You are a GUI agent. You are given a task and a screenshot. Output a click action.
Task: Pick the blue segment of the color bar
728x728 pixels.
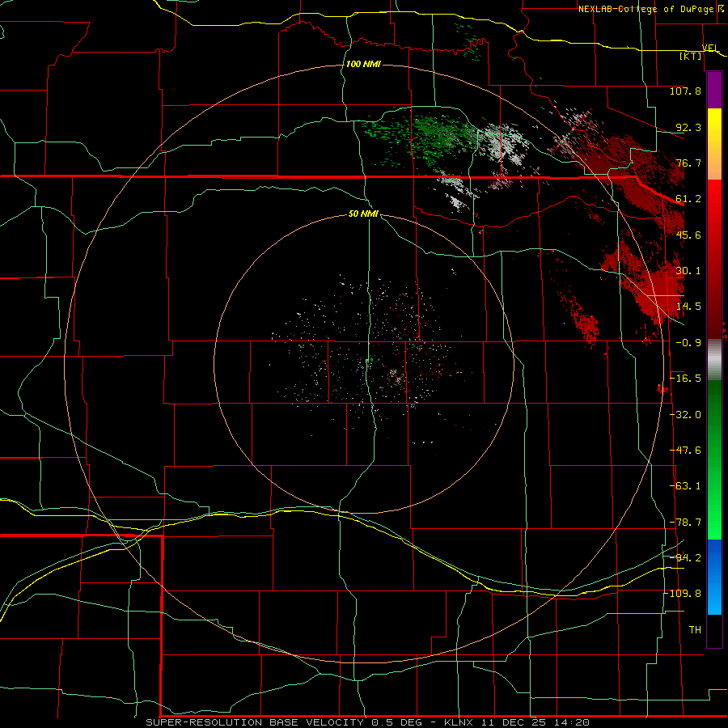(714, 577)
